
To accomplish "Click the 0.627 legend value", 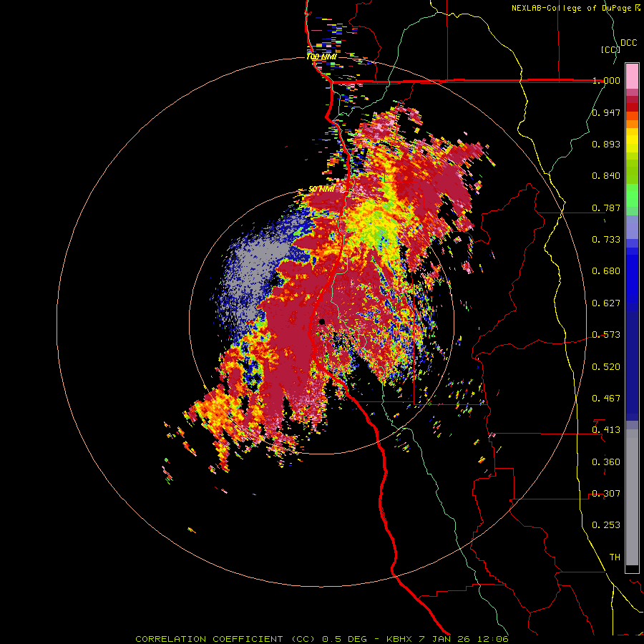I will click(x=606, y=303).
